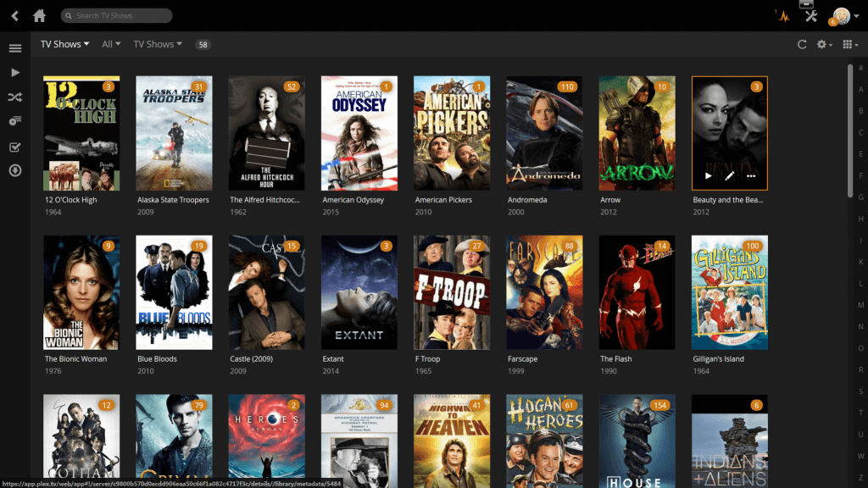Open the House poster
Viewport: 868px width, 488px height.
(x=637, y=441)
